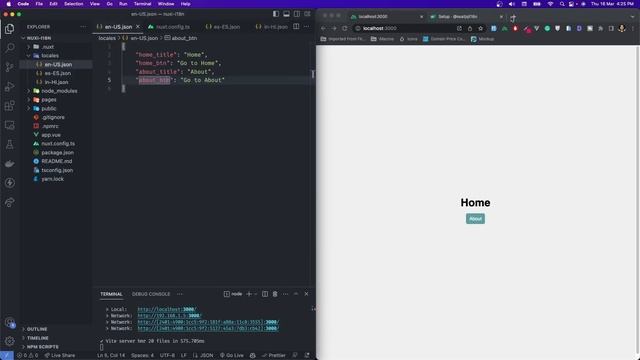Viewport: 640px width, 360px height.
Task: Open the Accounts icon in activity bar
Action: pos(9,322)
